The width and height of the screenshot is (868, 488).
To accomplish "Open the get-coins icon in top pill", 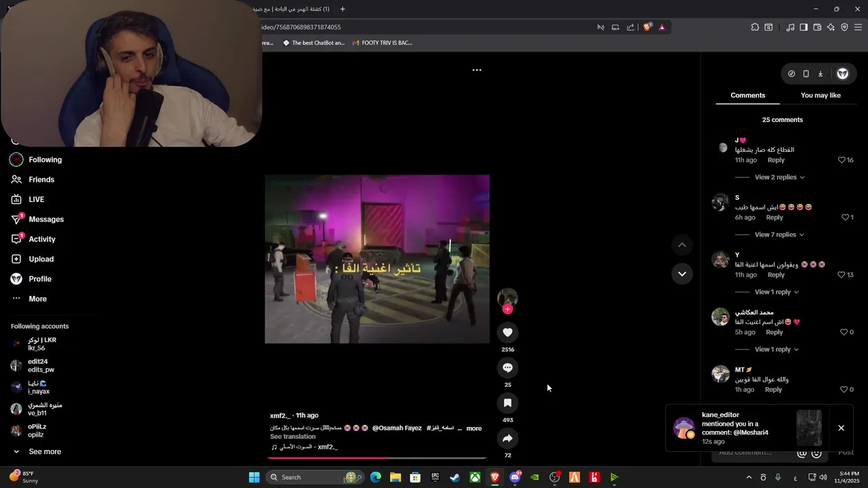I will pyautogui.click(x=791, y=74).
